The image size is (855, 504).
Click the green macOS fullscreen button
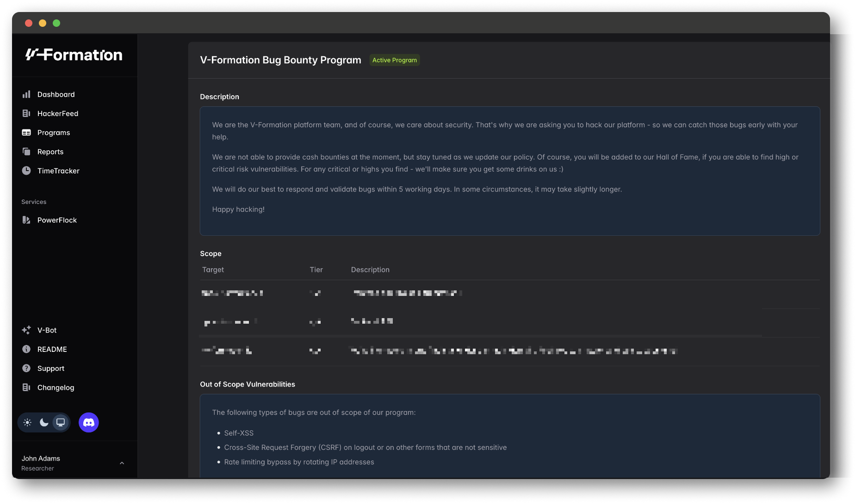(56, 23)
